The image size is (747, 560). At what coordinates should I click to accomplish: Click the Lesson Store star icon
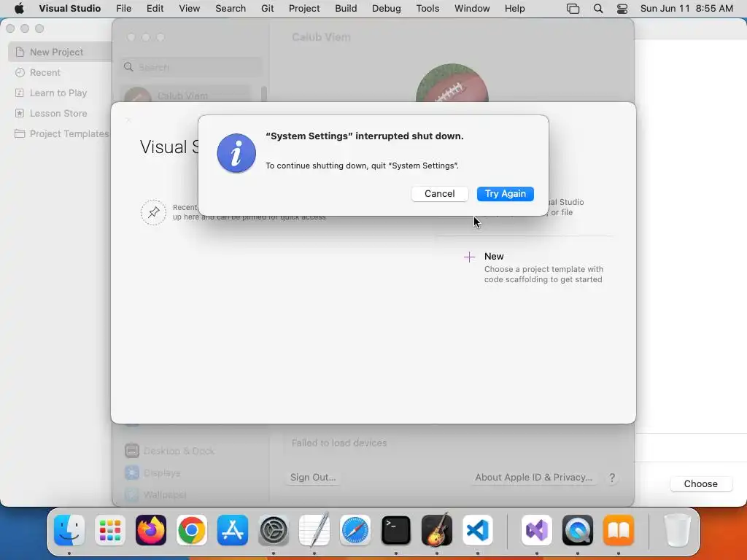(x=20, y=113)
